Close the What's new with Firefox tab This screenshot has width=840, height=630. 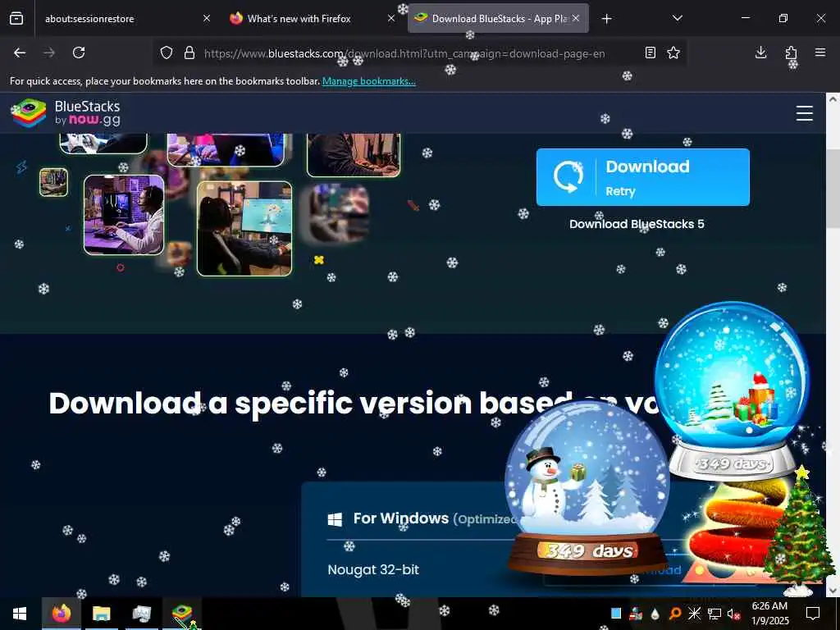point(391,18)
